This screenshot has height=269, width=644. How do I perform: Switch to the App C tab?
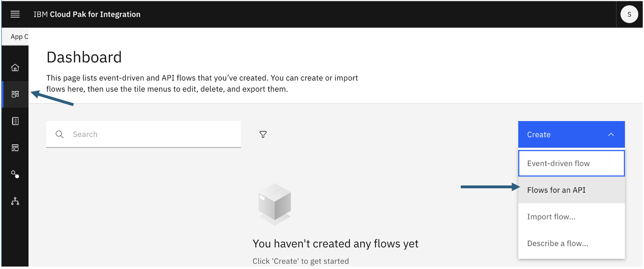(19, 37)
